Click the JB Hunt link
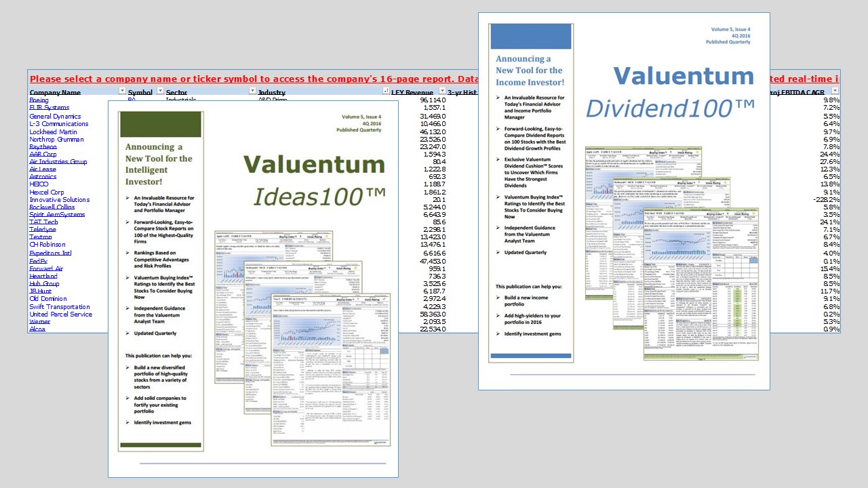This screenshot has width=868, height=488. 40,291
